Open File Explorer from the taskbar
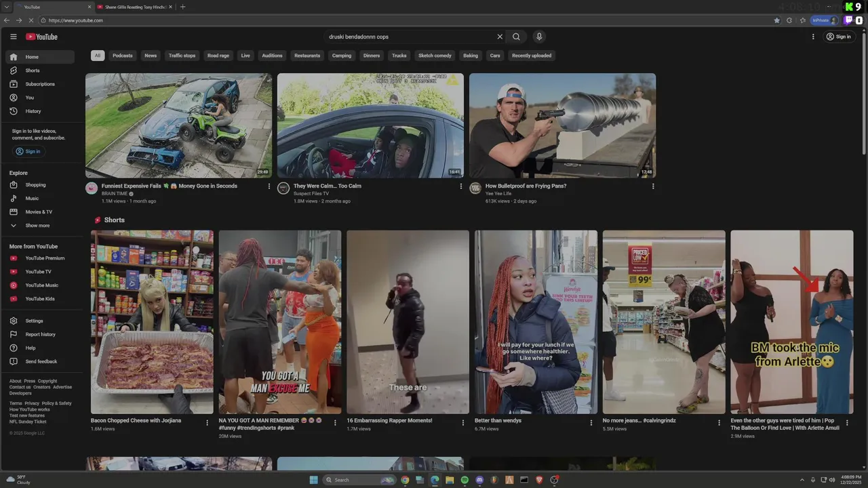Viewport: 868px width, 488px height. (450, 480)
